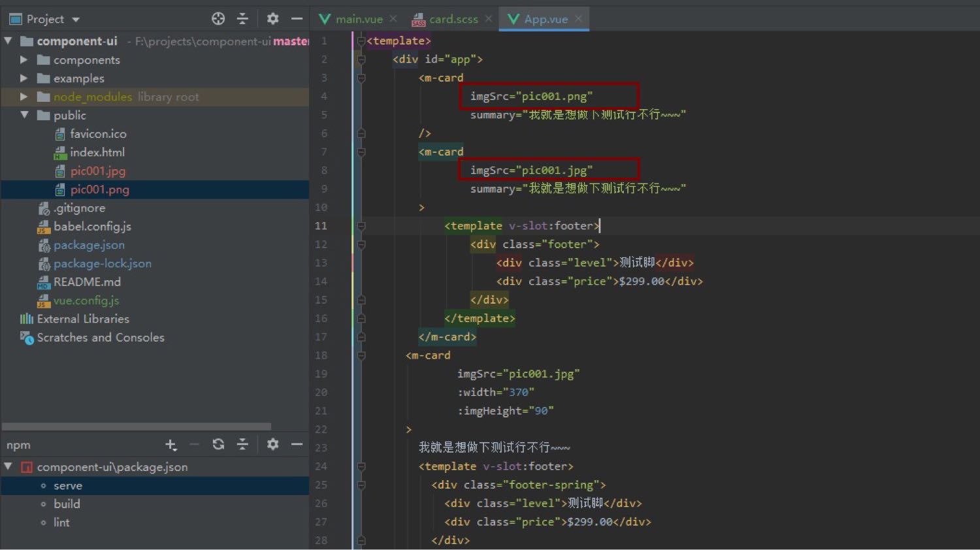Screen dimensions: 980x550
Task: Add a package.json in npm panel
Action: pyautogui.click(x=171, y=445)
